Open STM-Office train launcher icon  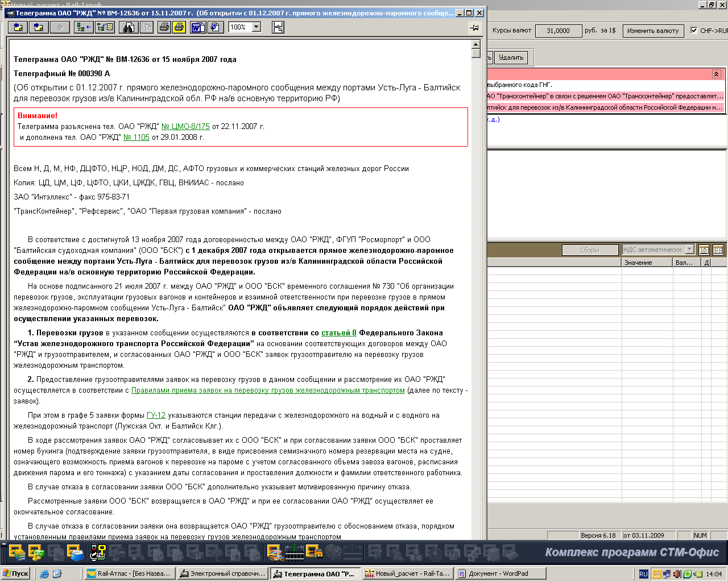pyautogui.click(x=275, y=551)
